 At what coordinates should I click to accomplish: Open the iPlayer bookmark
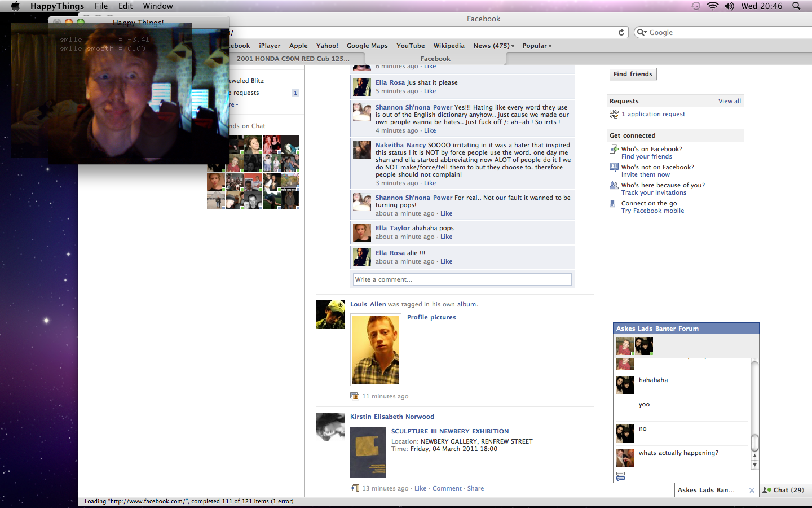click(x=270, y=46)
